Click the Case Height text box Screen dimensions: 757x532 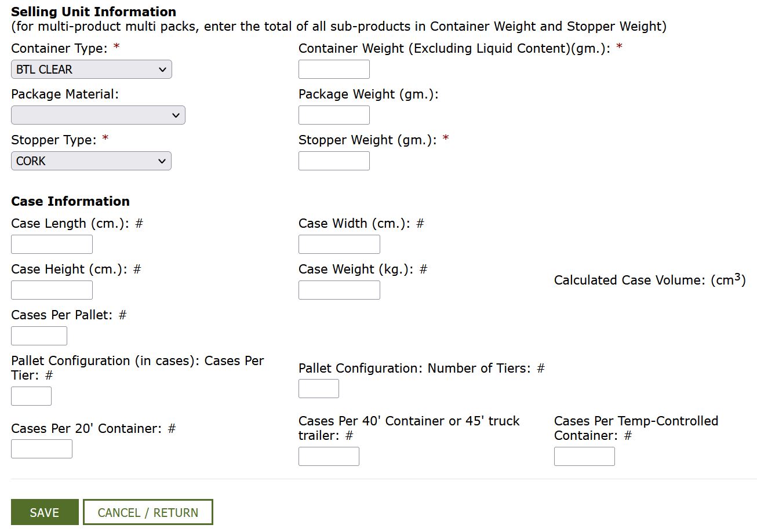point(52,290)
